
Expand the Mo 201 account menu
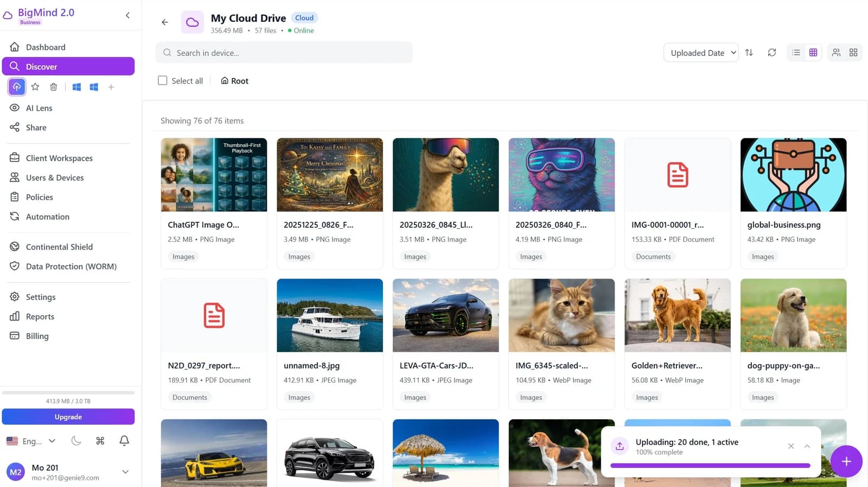tap(125, 472)
